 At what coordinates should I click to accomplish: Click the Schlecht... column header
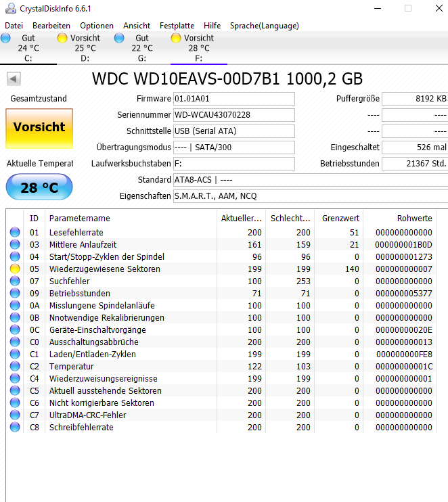290,219
